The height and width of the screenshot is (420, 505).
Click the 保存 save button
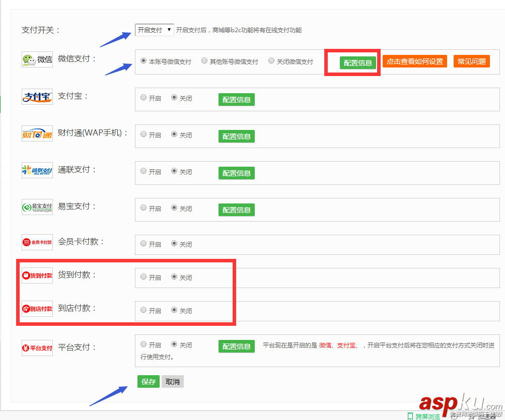148,381
